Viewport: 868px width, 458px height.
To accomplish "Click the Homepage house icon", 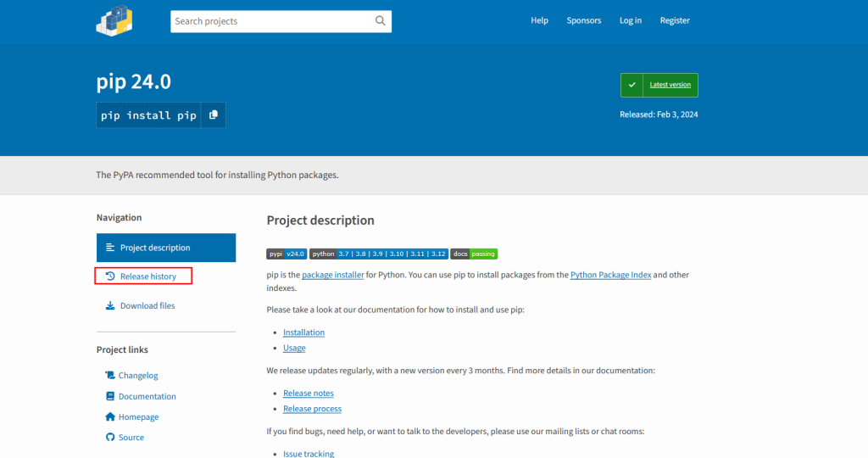I will click(110, 416).
